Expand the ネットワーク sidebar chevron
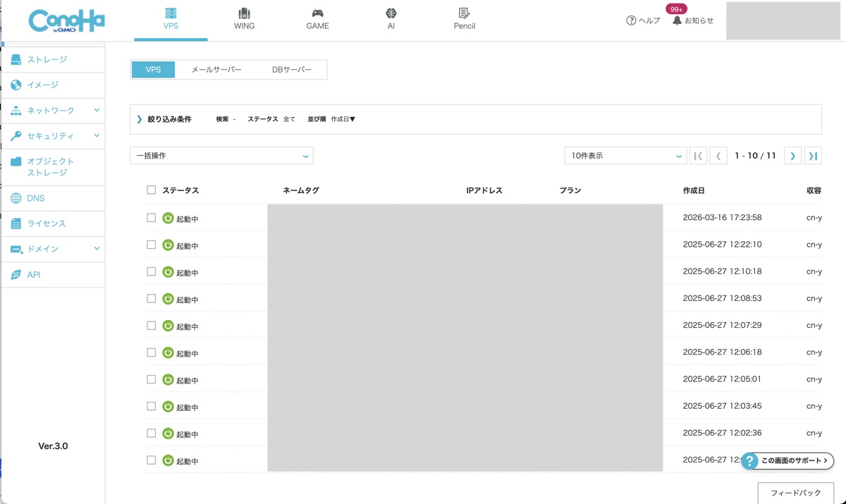Screen dimensions: 846x504 click(x=97, y=111)
